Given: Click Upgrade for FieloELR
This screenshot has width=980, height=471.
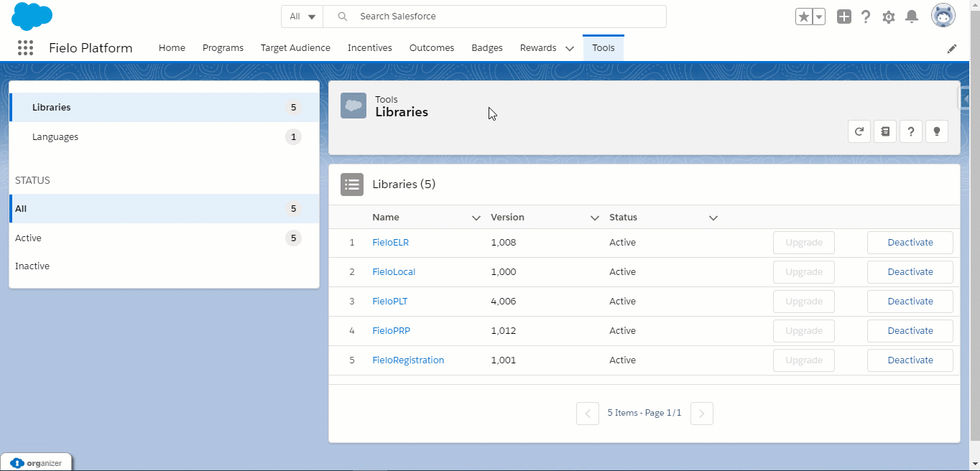Looking at the screenshot, I should pyautogui.click(x=804, y=243).
